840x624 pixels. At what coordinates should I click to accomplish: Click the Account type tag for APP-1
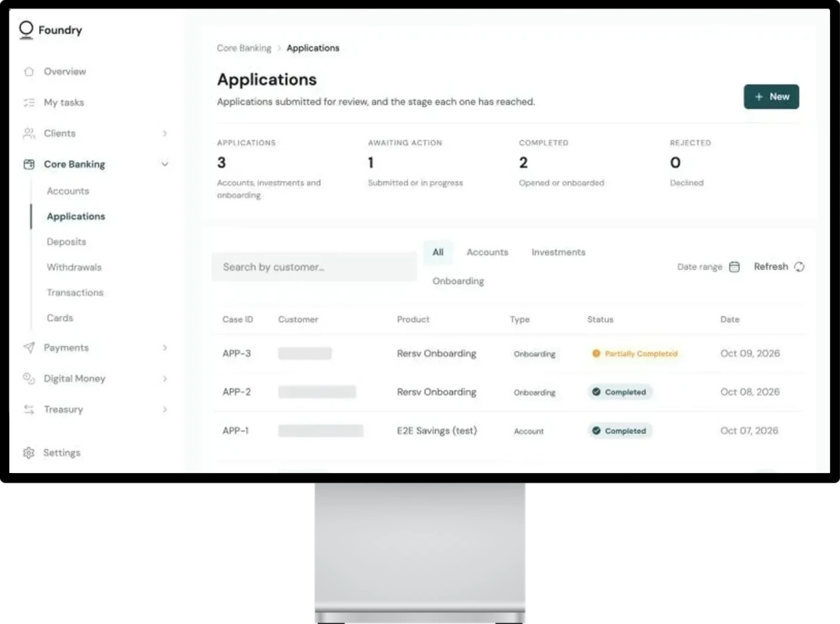[x=529, y=431]
